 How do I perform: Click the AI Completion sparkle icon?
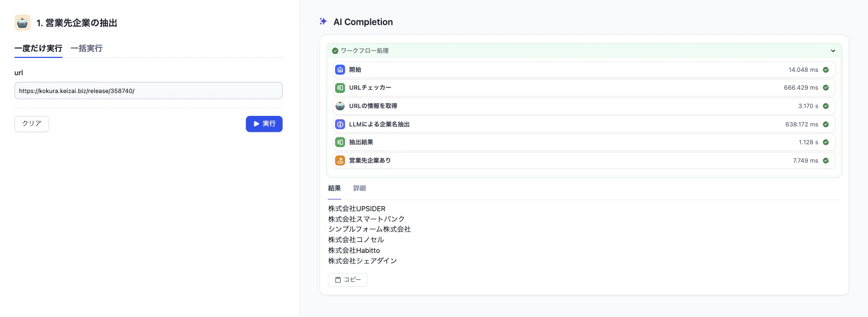click(323, 22)
